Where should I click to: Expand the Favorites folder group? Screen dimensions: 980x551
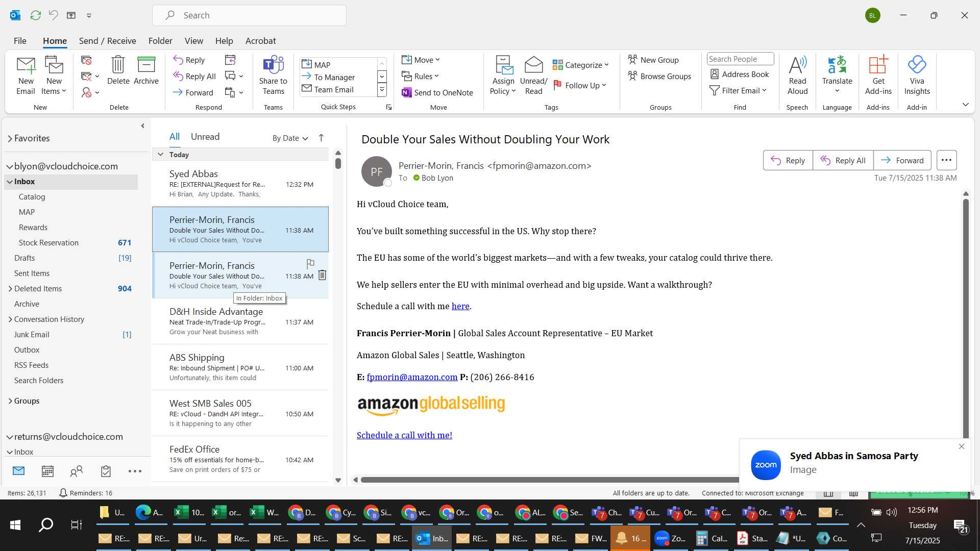(x=10, y=138)
